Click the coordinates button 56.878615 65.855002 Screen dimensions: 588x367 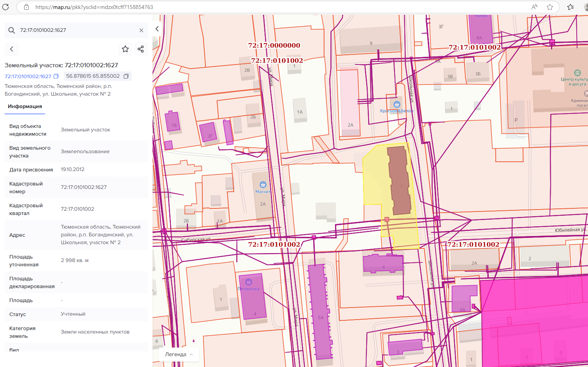93,76
